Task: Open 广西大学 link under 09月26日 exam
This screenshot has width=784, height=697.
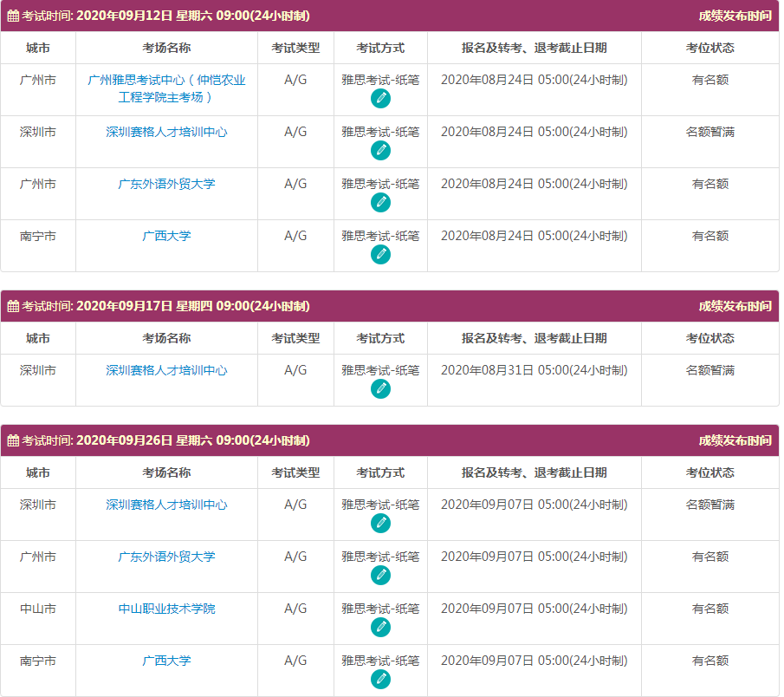Action: point(166,661)
